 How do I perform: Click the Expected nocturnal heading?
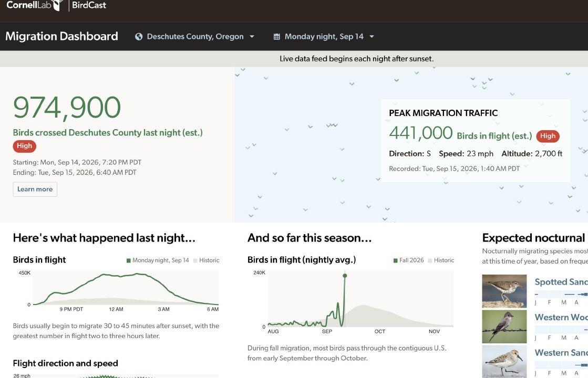coord(535,238)
